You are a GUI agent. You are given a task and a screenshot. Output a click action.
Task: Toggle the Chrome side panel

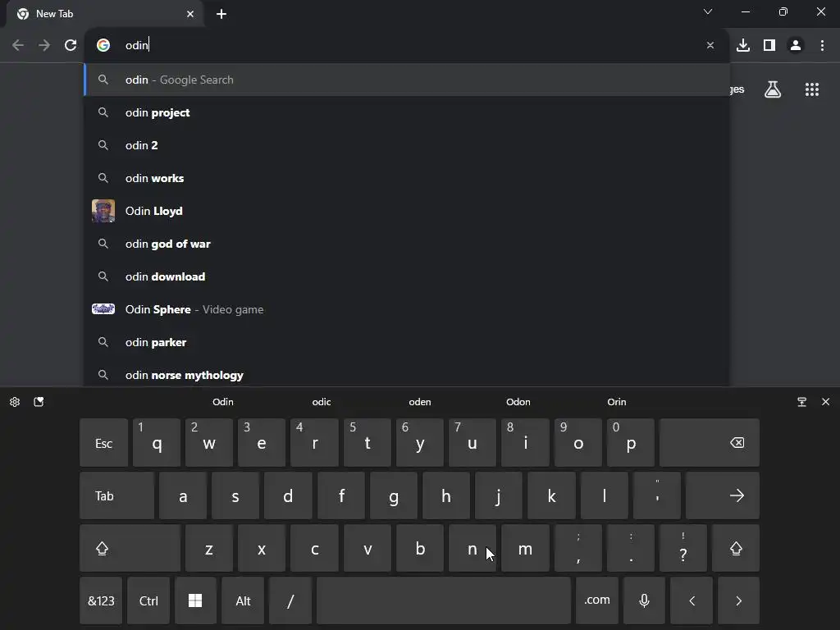pos(769,45)
